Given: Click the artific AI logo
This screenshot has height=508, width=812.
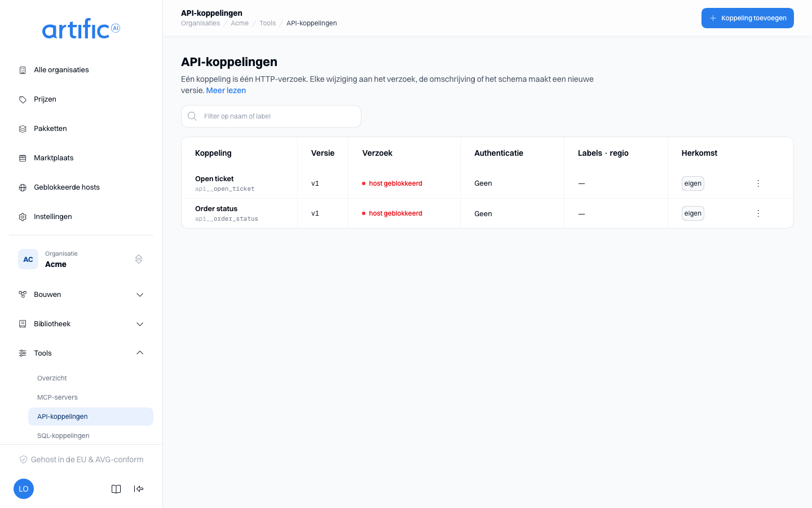Looking at the screenshot, I should [81, 29].
